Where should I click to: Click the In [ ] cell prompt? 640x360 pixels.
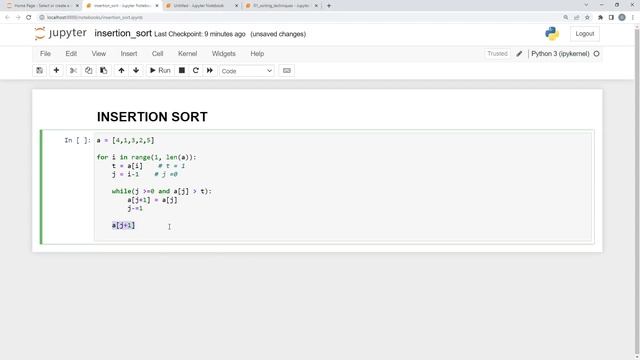click(77, 140)
